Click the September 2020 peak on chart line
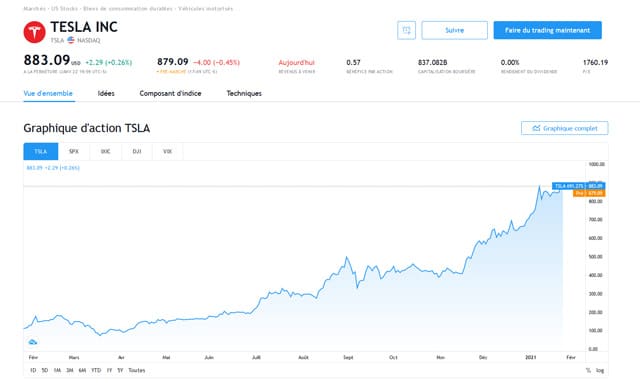Screen dimensions: 640x383 [347, 258]
